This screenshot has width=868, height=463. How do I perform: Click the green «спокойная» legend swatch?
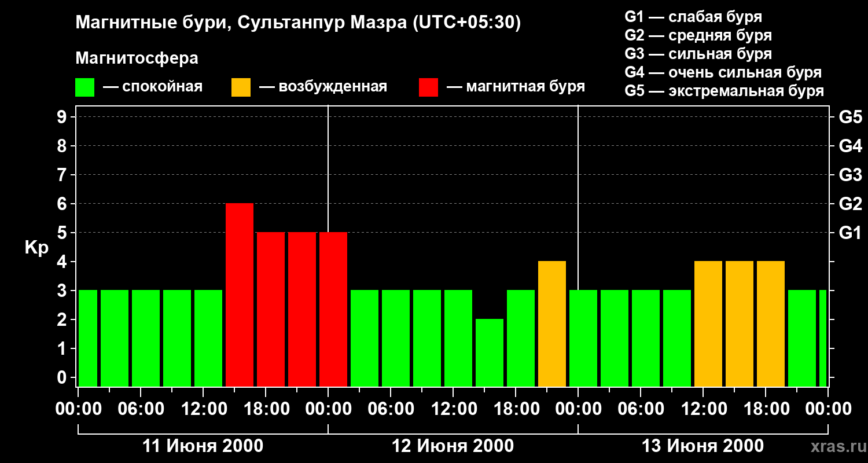[x=85, y=87]
